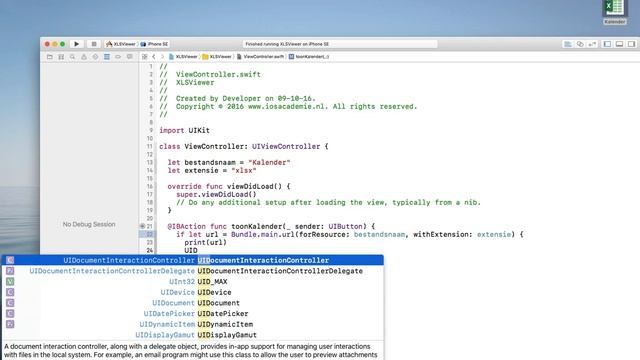Image resolution: width=640 pixels, height=360 pixels.
Task: Toggle the Navigator panel visibility
Action: coord(607,44)
